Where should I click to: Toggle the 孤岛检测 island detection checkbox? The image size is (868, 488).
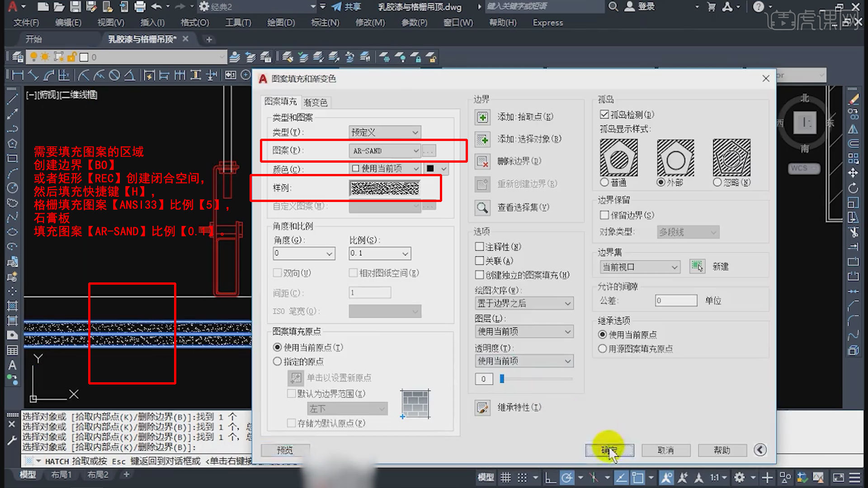coord(604,114)
